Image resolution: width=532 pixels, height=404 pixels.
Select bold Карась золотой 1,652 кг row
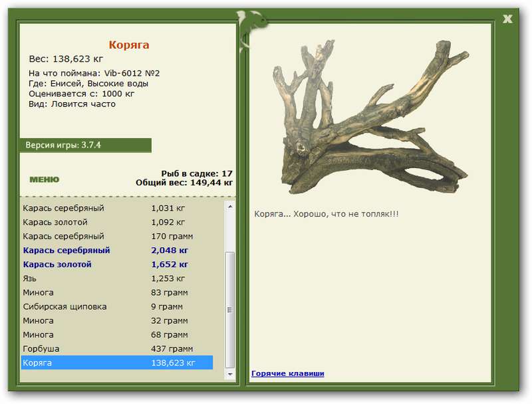coord(117,264)
